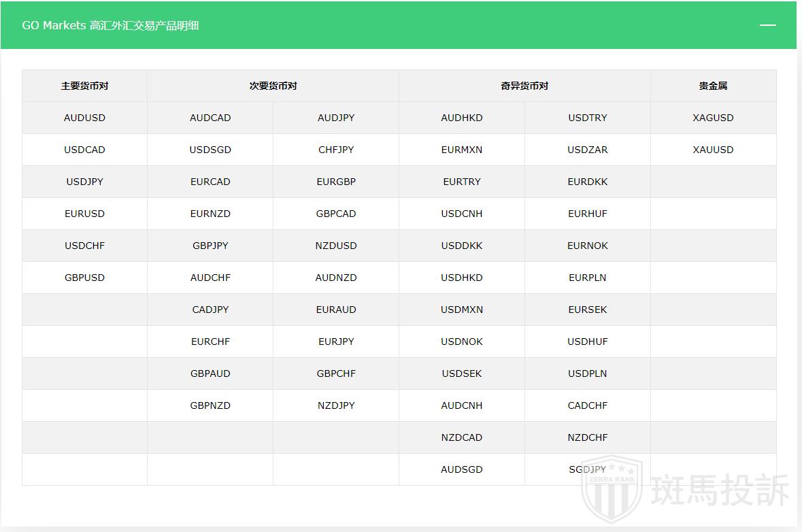802x532 pixels.
Task: Click the GBPUSD cell
Action: click(84, 278)
